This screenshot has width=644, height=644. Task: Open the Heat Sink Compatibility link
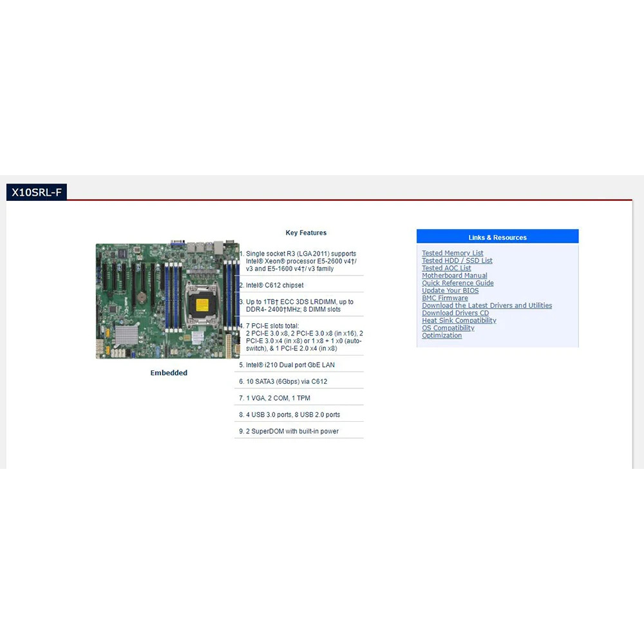(459, 320)
